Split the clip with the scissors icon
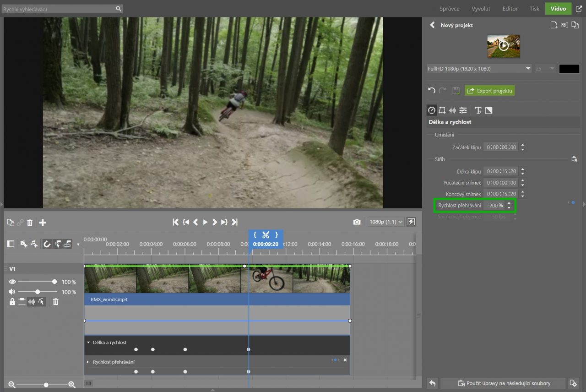The height and width of the screenshot is (392, 586). coord(266,235)
